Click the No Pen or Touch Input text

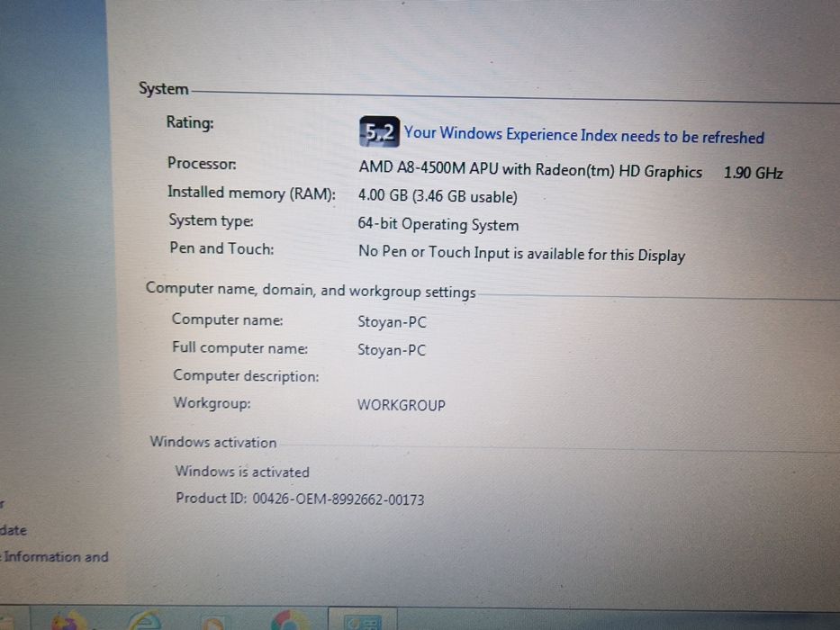point(521,253)
